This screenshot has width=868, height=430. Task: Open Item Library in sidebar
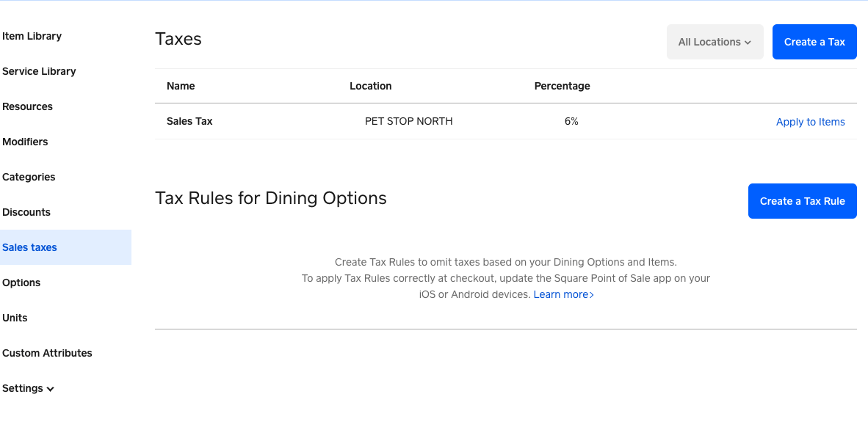32,36
